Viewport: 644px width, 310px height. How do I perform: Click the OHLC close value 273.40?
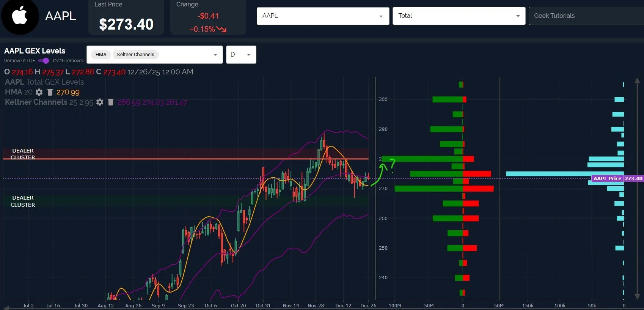coord(114,72)
